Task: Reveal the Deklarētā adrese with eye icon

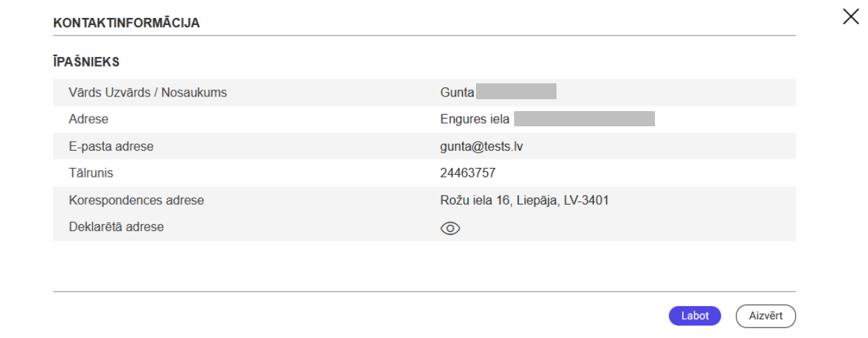Action: pyautogui.click(x=450, y=228)
